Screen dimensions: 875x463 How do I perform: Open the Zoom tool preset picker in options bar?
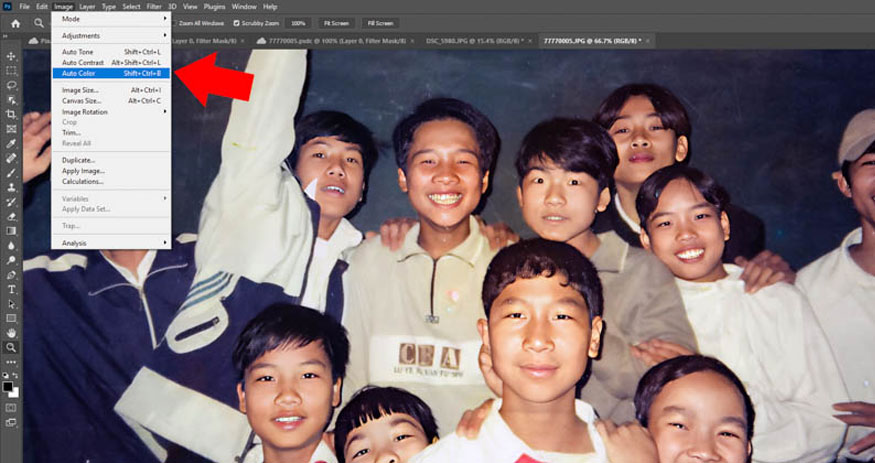(39, 23)
